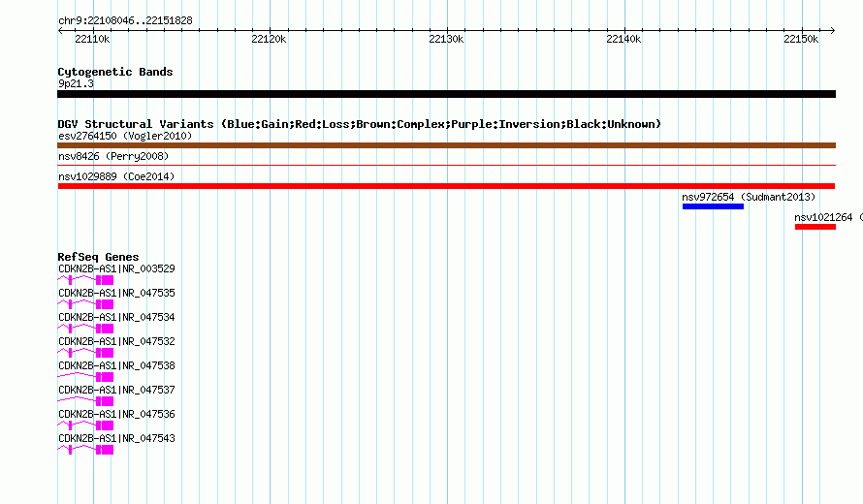Screen dimensions: 863x504
Task: Click the magenta NR_047538 gene glyph
Action: click(85, 377)
